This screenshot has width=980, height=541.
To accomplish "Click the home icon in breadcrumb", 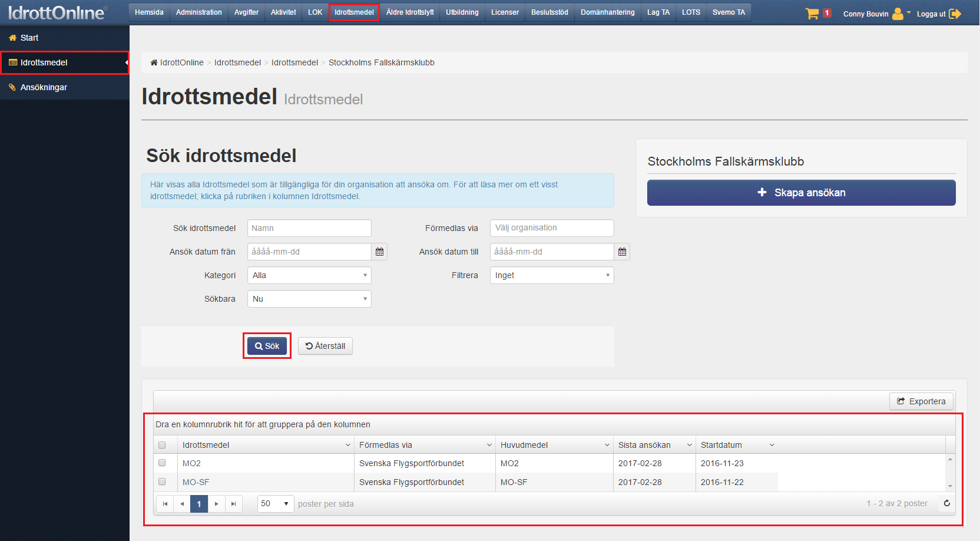I will pyautogui.click(x=154, y=62).
